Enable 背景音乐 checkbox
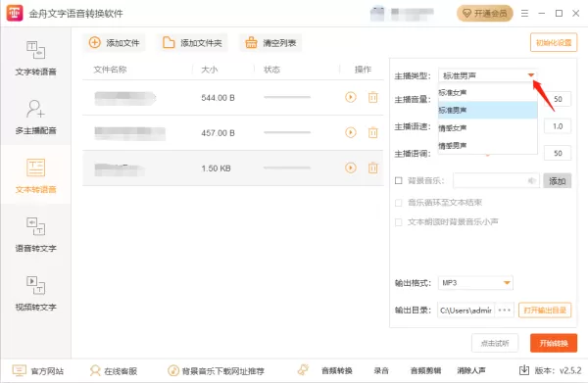The width and height of the screenshot is (588, 383). pyautogui.click(x=399, y=180)
